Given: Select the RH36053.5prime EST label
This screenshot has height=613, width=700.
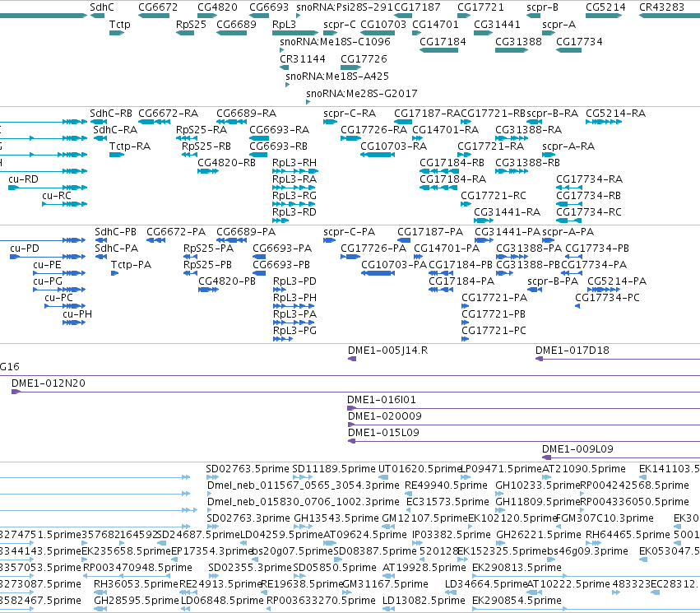Looking at the screenshot, I should 137,584.
